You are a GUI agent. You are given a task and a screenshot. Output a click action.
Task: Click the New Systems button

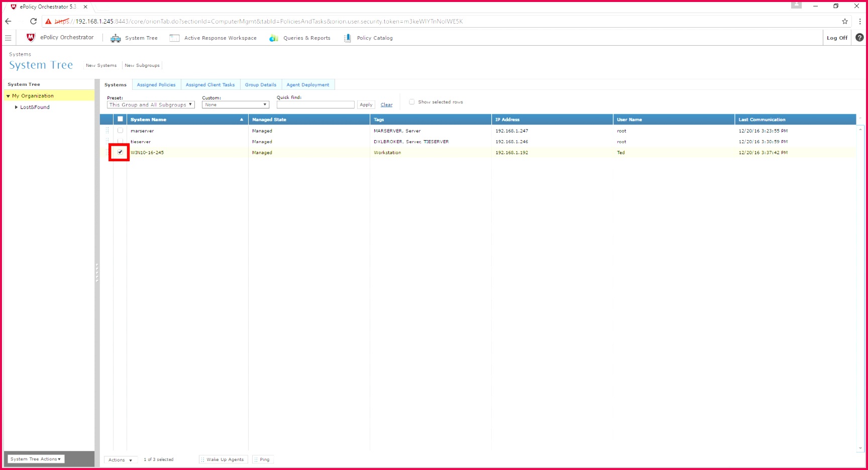(101, 65)
